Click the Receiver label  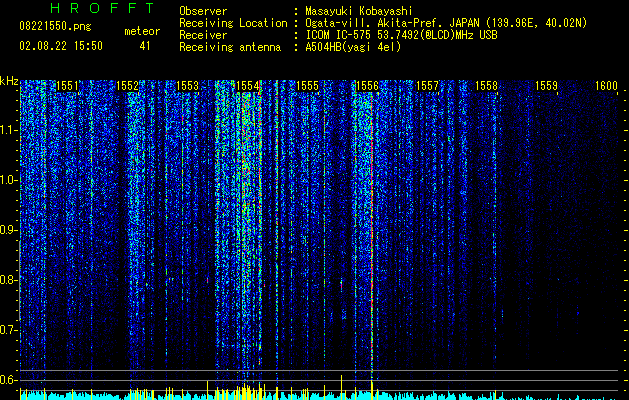[203, 35]
